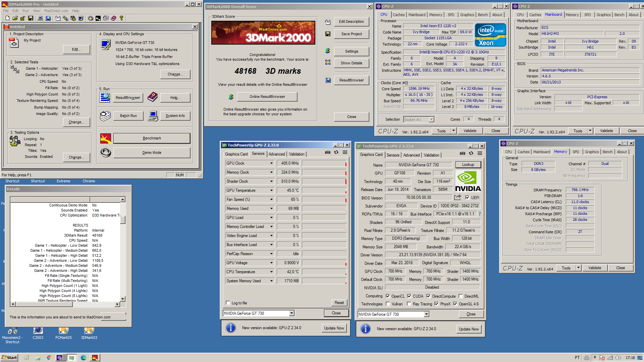
Task: Open the Fan Speed (%) sensor dropdown
Action: 271,199
